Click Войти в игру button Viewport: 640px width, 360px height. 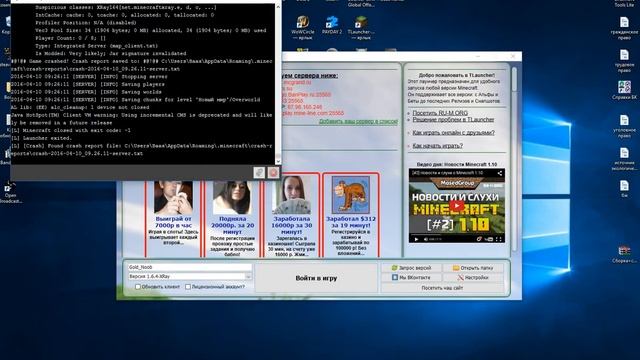coord(316,278)
